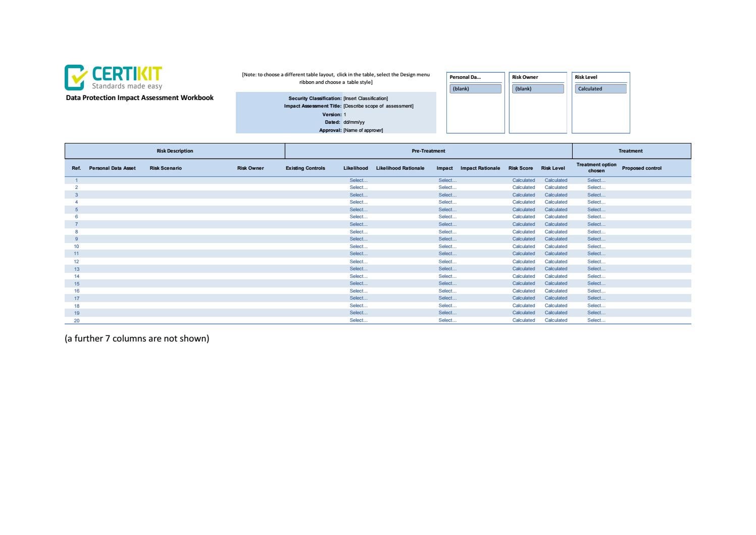756x535 pixels.
Task: Open the Likelihood dropdown on row 1
Action: [359, 180]
